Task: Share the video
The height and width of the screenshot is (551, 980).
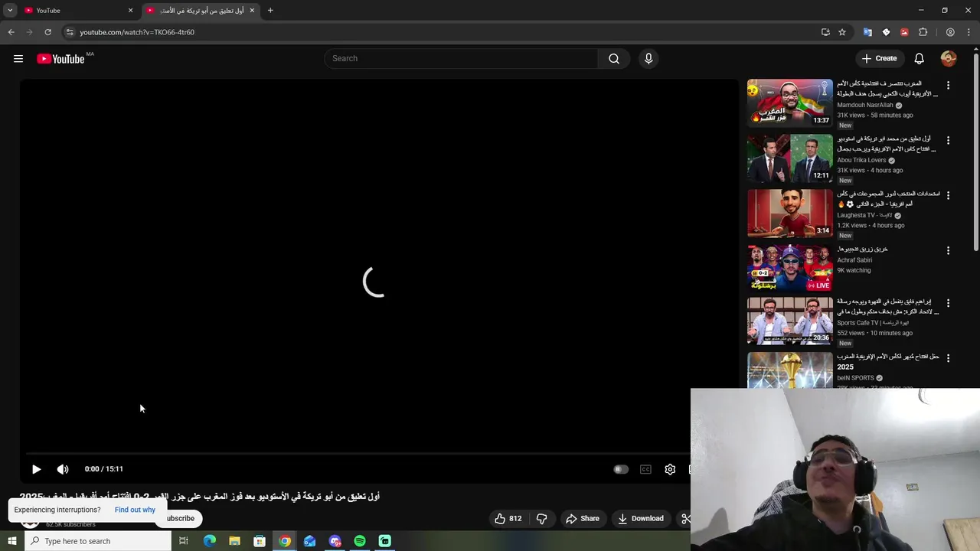Action: point(583,519)
